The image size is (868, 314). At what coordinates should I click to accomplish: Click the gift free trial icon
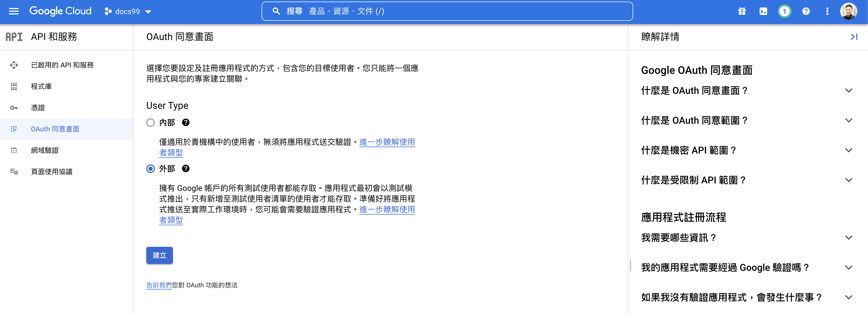(x=742, y=11)
